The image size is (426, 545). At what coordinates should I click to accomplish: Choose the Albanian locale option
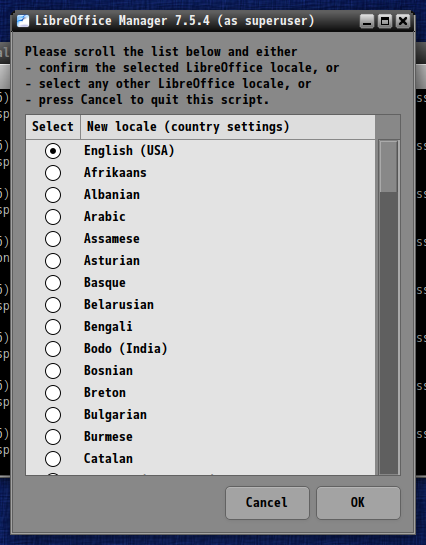(x=53, y=195)
